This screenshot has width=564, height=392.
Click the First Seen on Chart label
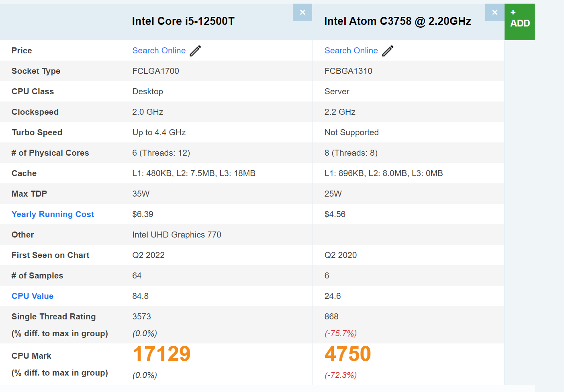51,255
